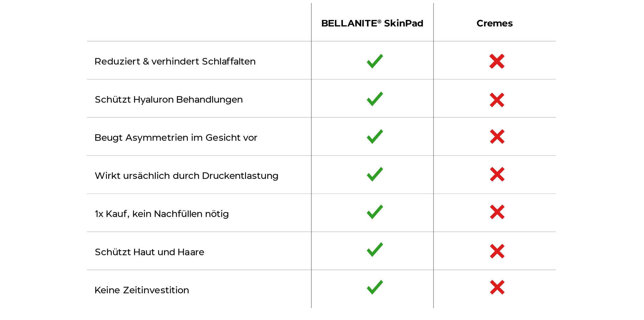Click the red cross for Wirkt ursächlich row

coord(497,174)
